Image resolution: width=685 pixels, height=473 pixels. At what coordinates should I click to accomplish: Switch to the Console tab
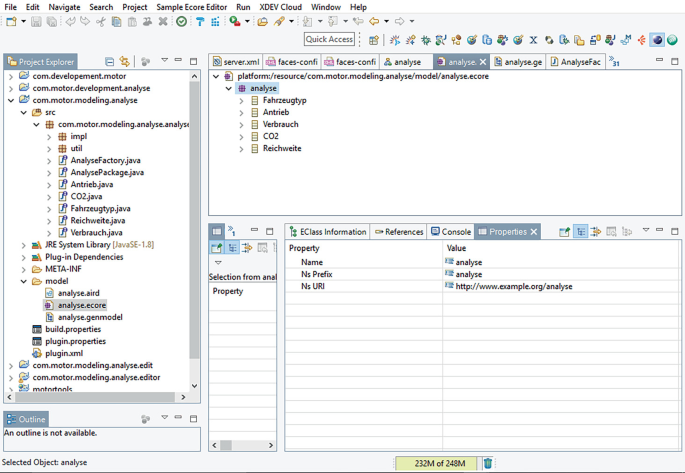pos(450,232)
